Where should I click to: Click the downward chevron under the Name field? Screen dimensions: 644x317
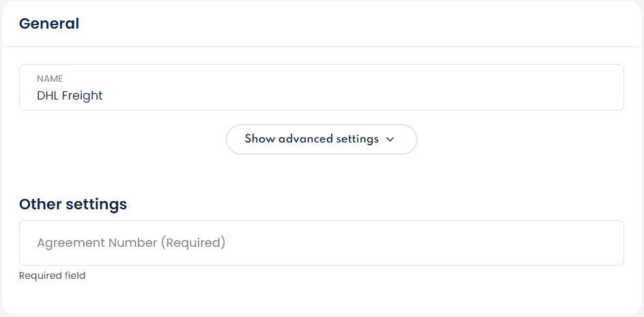[390, 139]
